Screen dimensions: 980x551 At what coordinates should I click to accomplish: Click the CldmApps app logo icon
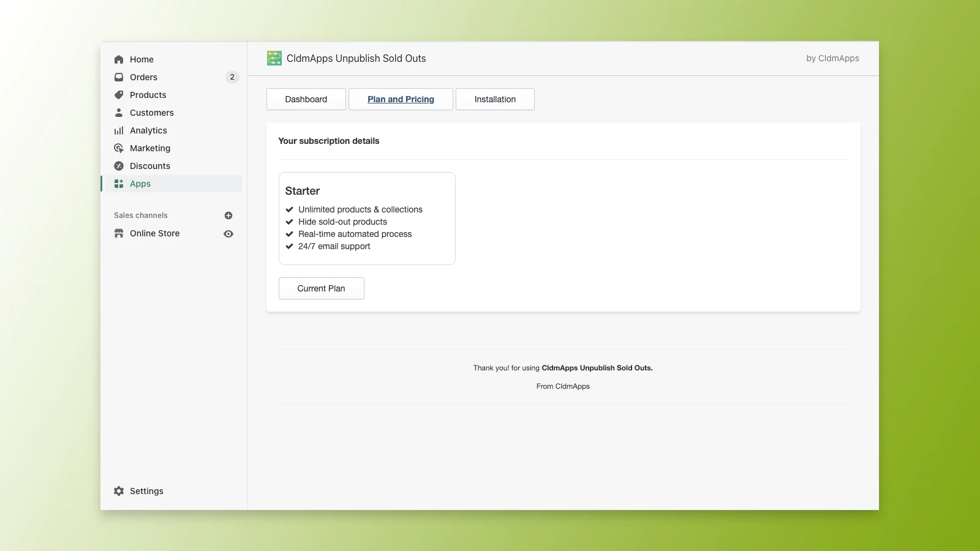tap(274, 58)
